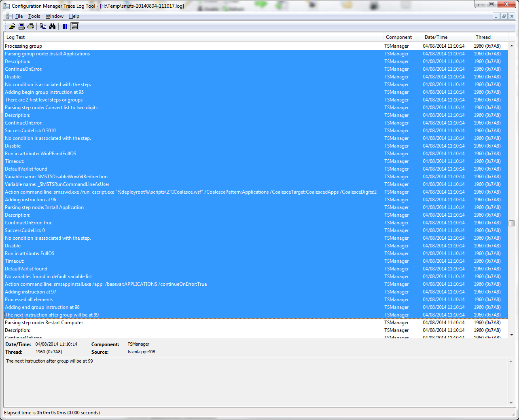Expand the Help menu
This screenshot has height=420, width=519.
click(x=74, y=16)
